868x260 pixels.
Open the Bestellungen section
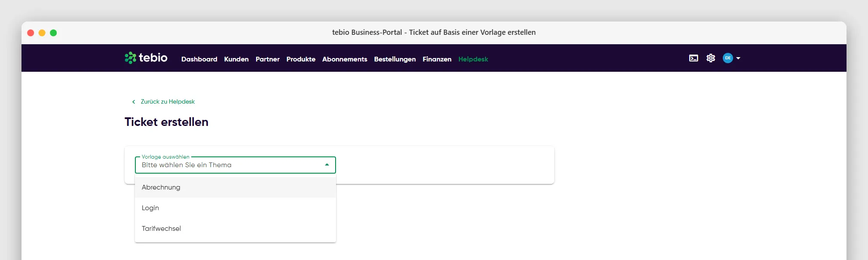click(395, 59)
